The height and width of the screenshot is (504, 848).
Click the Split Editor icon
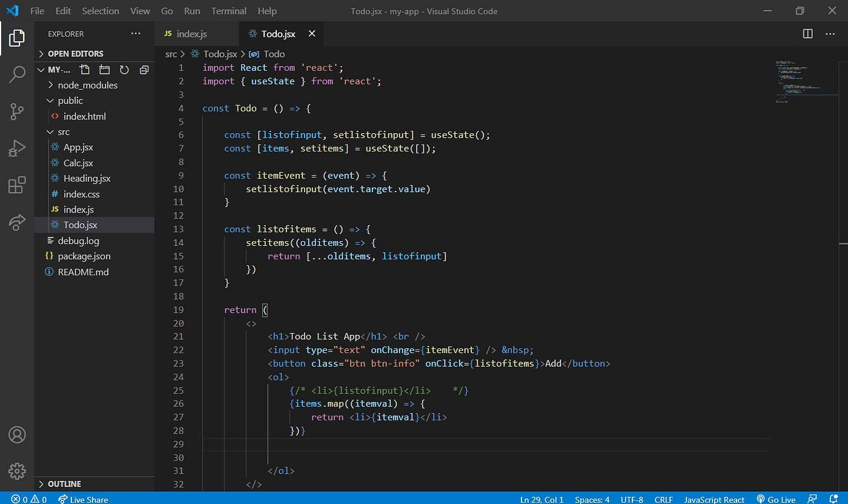807,34
